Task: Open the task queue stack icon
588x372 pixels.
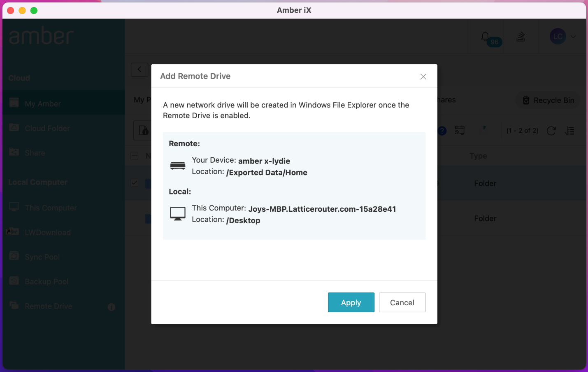Action: coord(521,37)
